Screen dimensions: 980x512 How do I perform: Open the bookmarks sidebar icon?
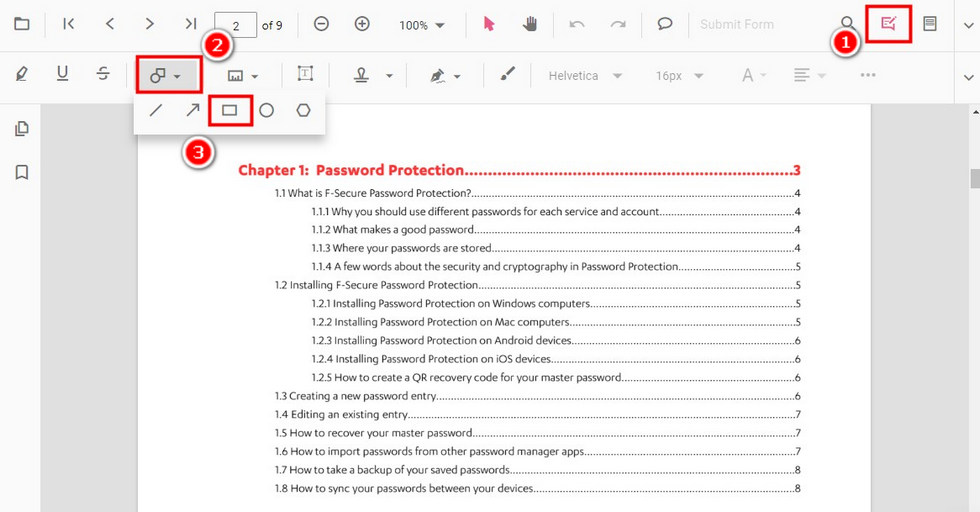[22, 172]
